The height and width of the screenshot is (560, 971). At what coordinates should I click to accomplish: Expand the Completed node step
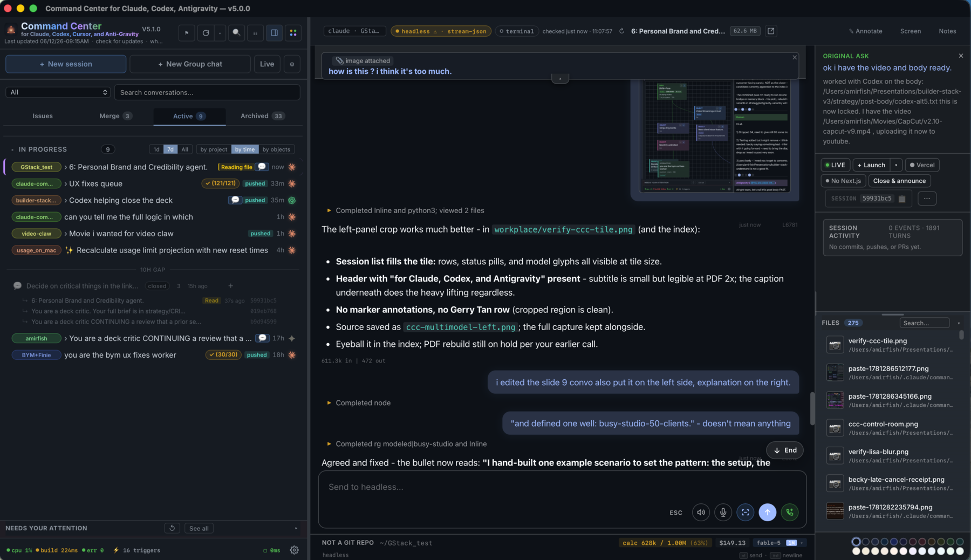pyautogui.click(x=329, y=403)
